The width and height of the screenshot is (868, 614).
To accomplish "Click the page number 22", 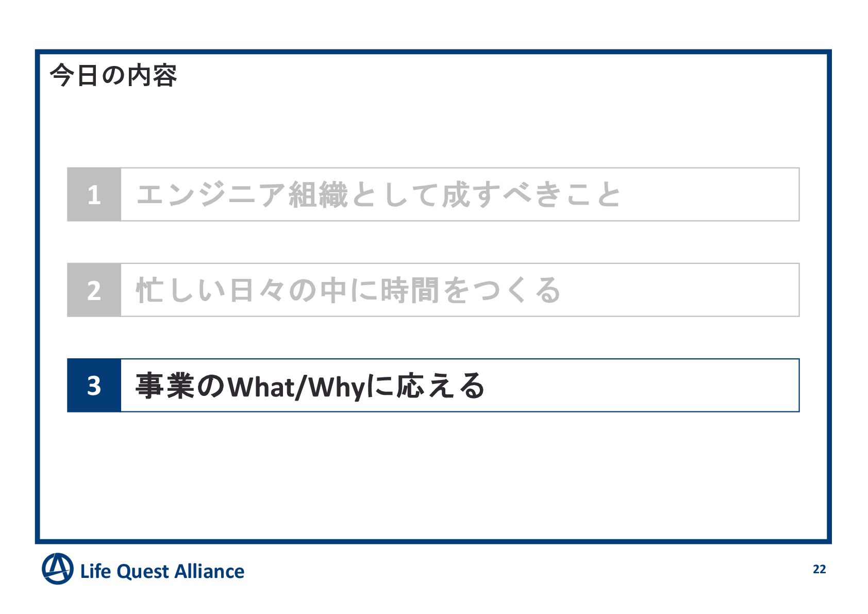I will click(x=819, y=569).
